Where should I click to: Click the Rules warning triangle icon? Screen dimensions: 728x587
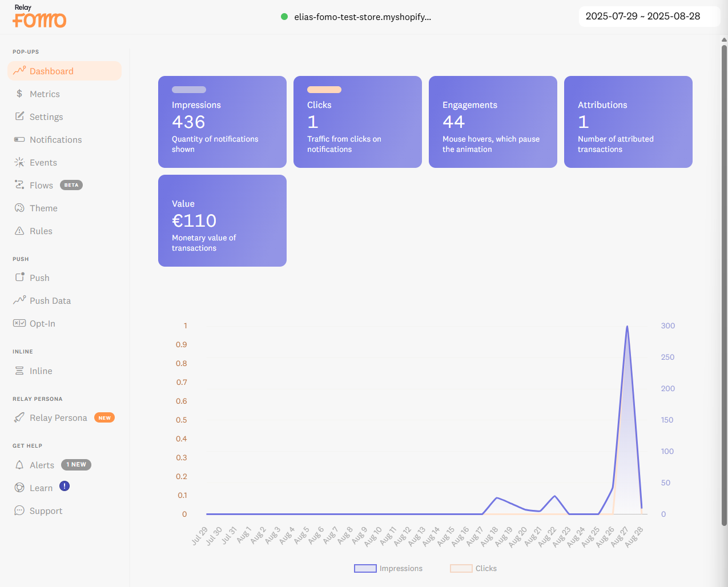pyautogui.click(x=19, y=231)
